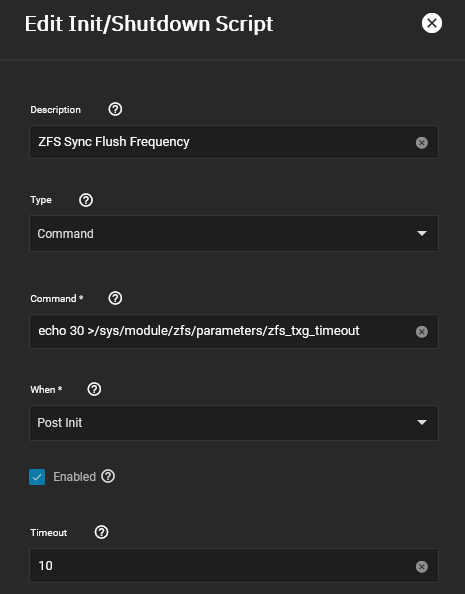
Task: Click the Enabled label text
Action: [74, 477]
